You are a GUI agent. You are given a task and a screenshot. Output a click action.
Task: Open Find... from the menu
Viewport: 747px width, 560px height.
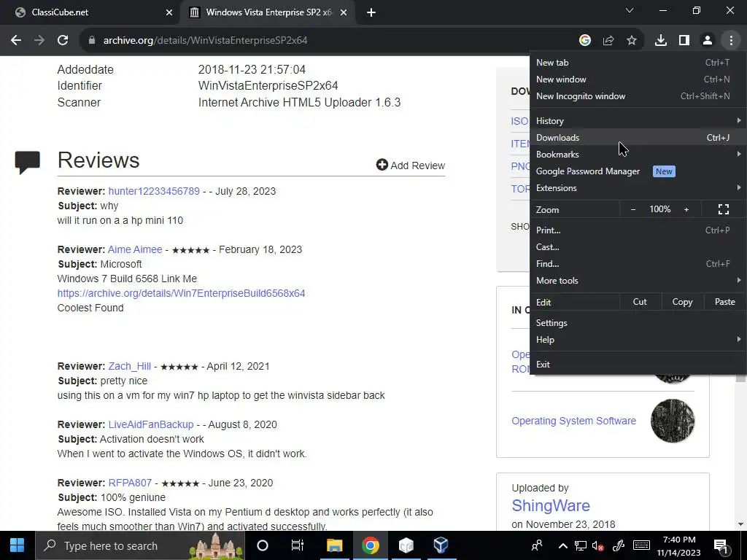tap(638, 264)
